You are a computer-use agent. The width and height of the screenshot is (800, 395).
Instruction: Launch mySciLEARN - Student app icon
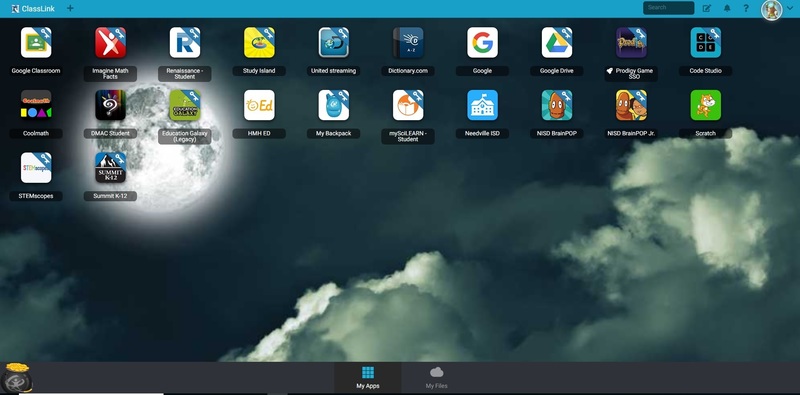pos(408,105)
